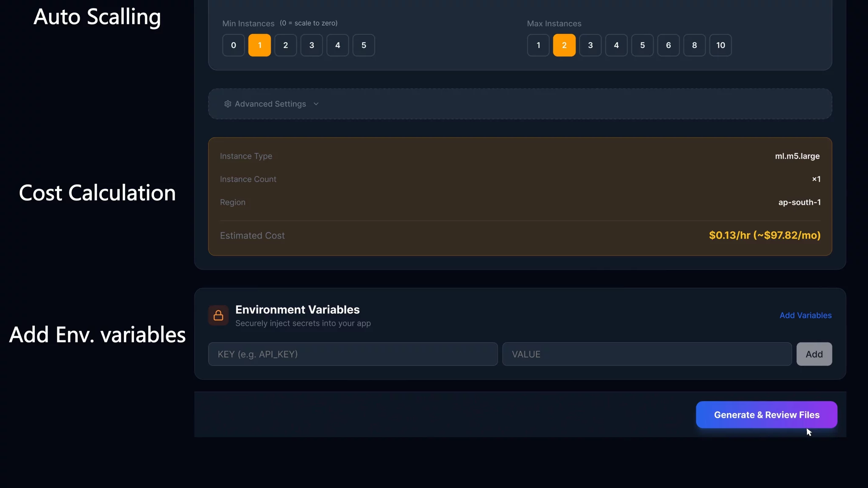Set Max Instances to 1
This screenshot has width=868, height=488.
coord(538,45)
